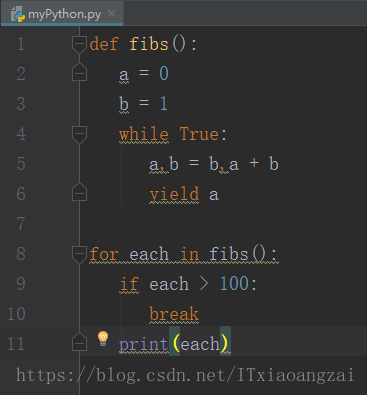367x395 pixels.
Task: Click the 'break' statement on line 10
Action: click(x=174, y=314)
